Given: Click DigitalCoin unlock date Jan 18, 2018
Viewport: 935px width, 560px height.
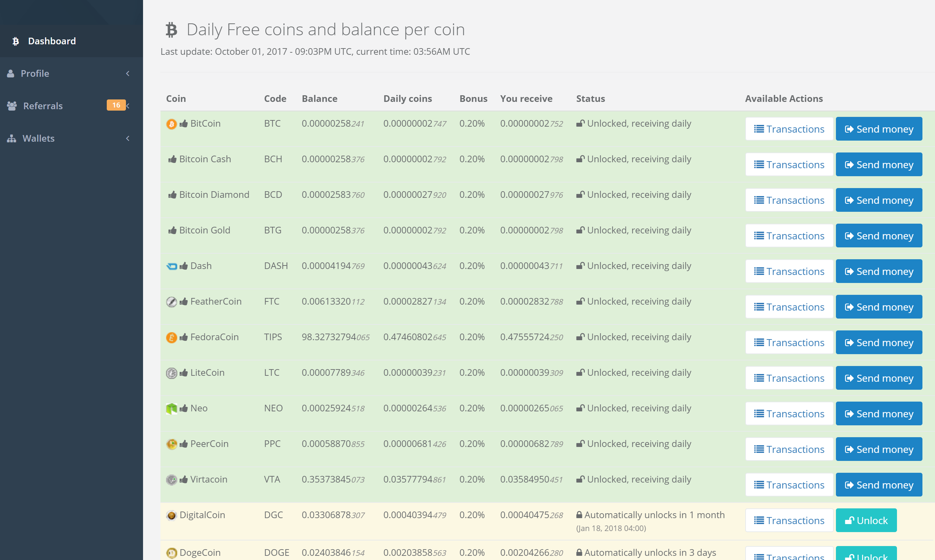Looking at the screenshot, I should [611, 528].
